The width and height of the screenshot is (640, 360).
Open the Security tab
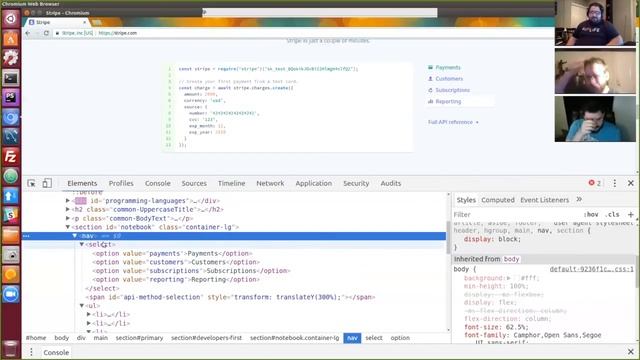point(356,183)
